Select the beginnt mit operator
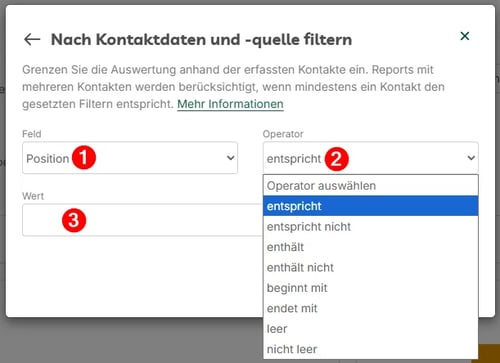 pos(371,288)
